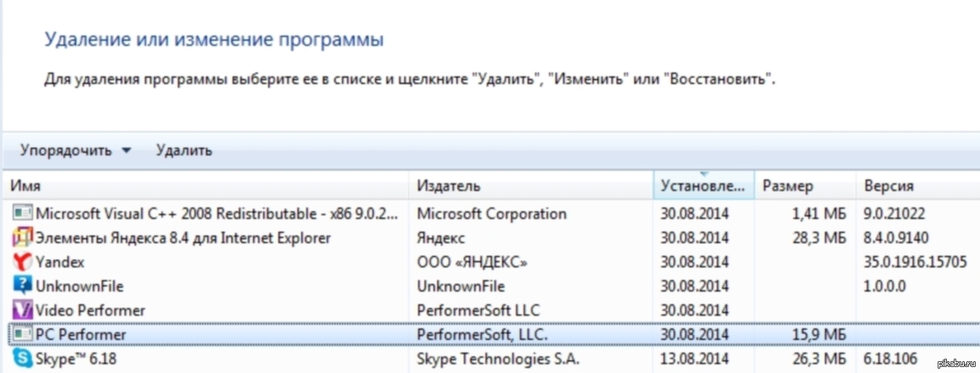Sort list by Издатель column header
Image resolution: width=980 pixels, height=373 pixels.
pyautogui.click(x=449, y=186)
